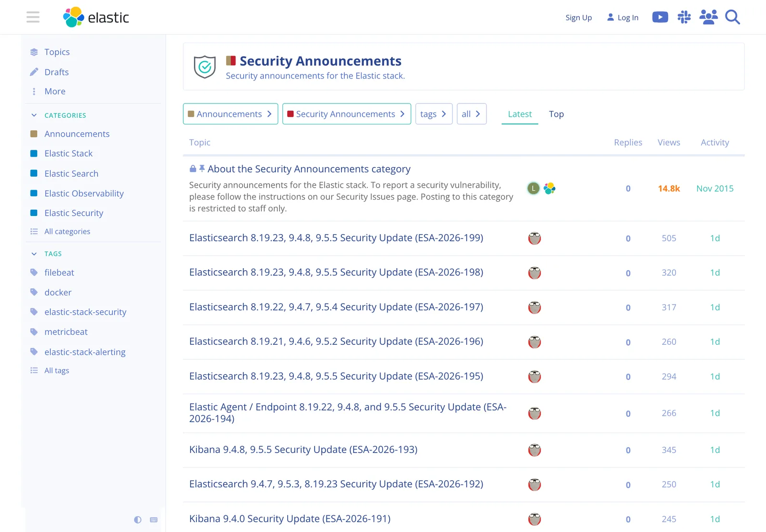766x532 pixels.
Task: Open the hamburger sidebar menu
Action: click(x=33, y=17)
